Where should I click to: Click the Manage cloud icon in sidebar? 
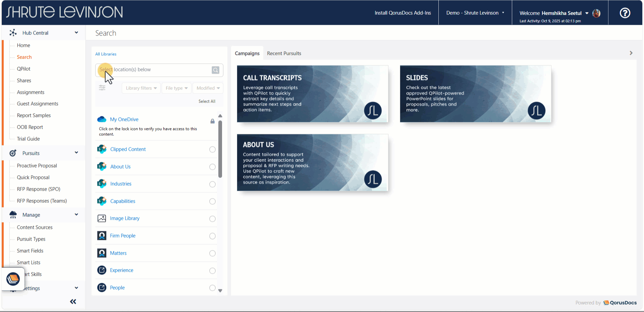[x=13, y=214]
